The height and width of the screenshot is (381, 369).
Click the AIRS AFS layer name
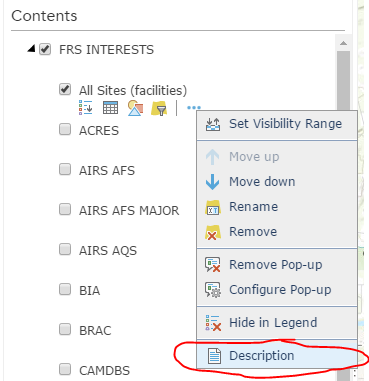click(x=107, y=171)
